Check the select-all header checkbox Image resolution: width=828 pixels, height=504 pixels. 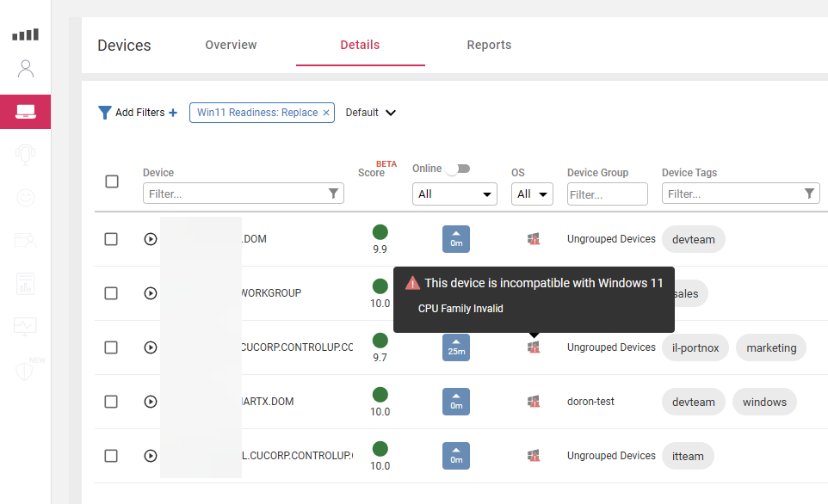112,181
